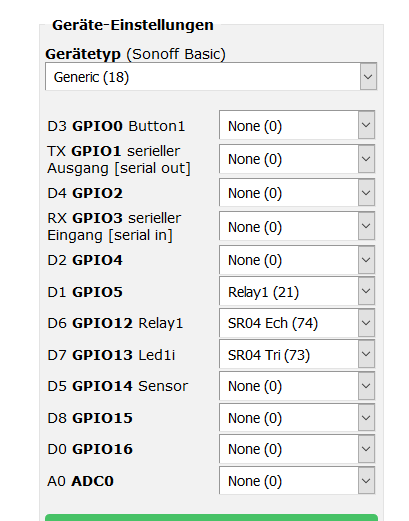
Task: Expand the D3 GPIO0 Button1 dropdown
Action: tap(297, 125)
